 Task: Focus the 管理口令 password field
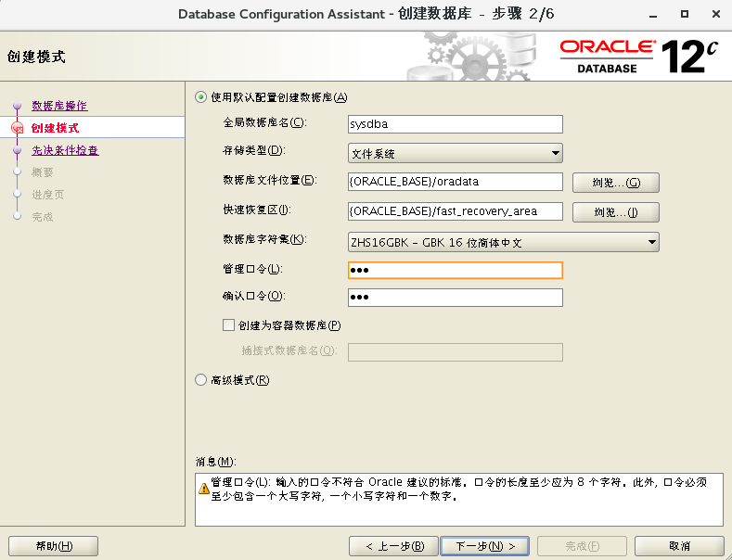click(x=456, y=270)
